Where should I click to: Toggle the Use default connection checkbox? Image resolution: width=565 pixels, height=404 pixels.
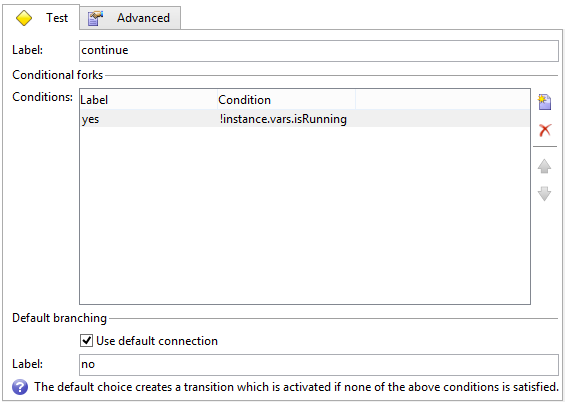click(86, 341)
